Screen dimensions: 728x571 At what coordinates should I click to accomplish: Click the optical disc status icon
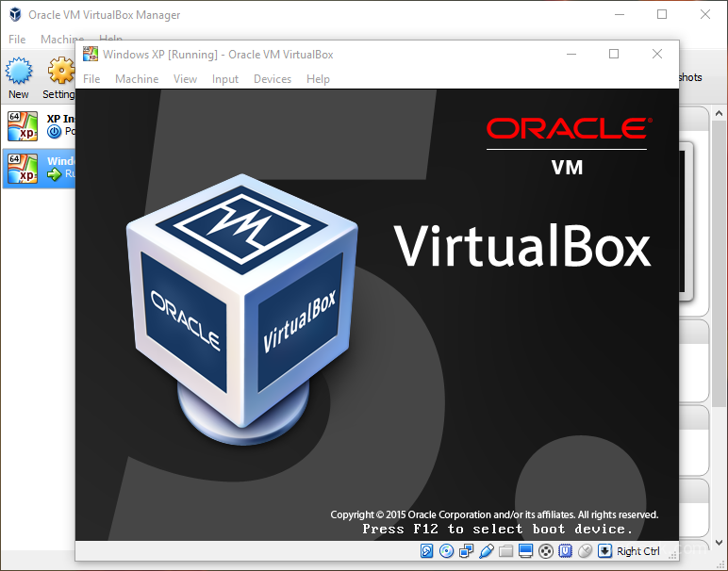(447, 550)
